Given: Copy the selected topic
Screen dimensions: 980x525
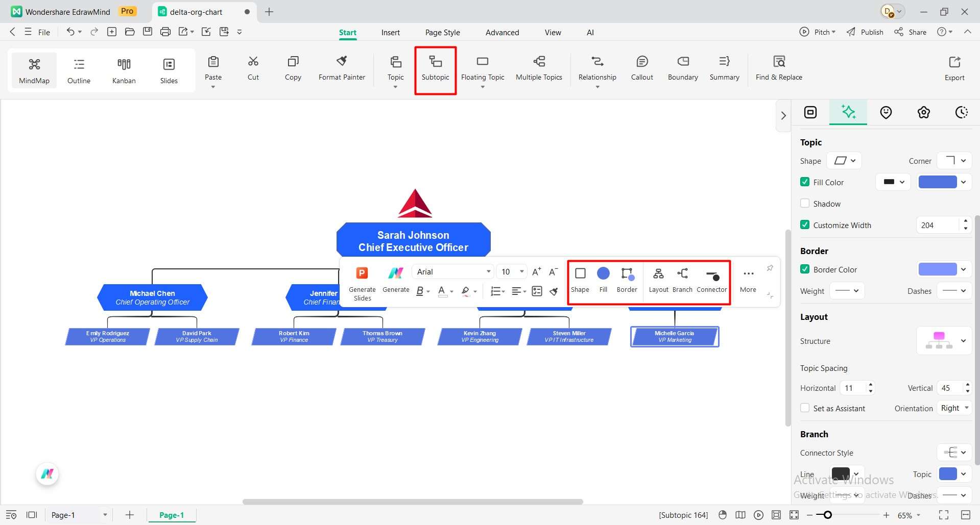Looking at the screenshot, I should [293, 68].
